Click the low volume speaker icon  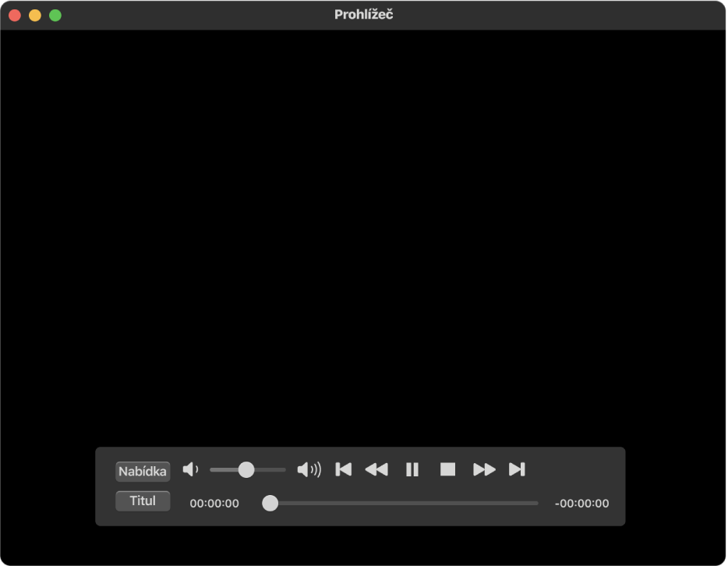(x=190, y=469)
